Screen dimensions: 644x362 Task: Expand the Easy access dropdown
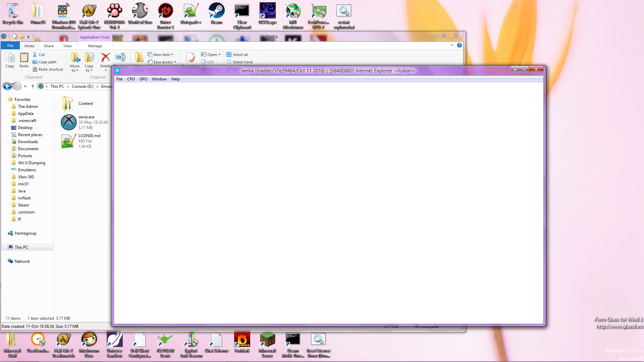coord(162,62)
